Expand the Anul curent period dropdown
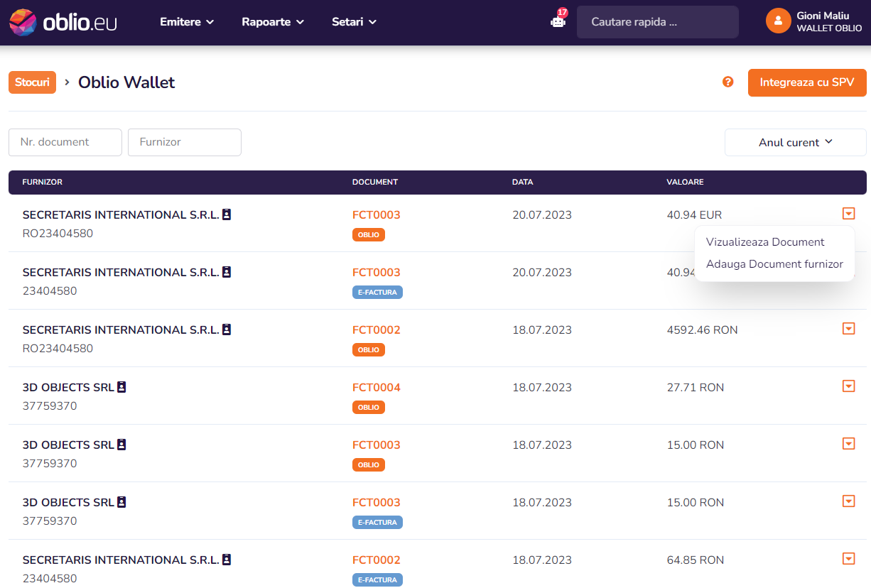The height and width of the screenshot is (588, 871). pos(795,142)
